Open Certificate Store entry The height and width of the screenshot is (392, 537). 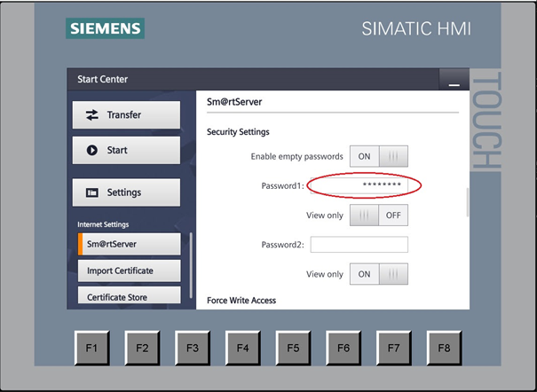(129, 295)
